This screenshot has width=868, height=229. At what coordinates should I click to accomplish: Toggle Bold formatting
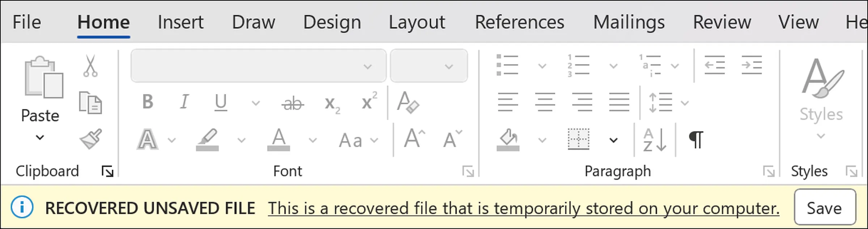pos(148,102)
